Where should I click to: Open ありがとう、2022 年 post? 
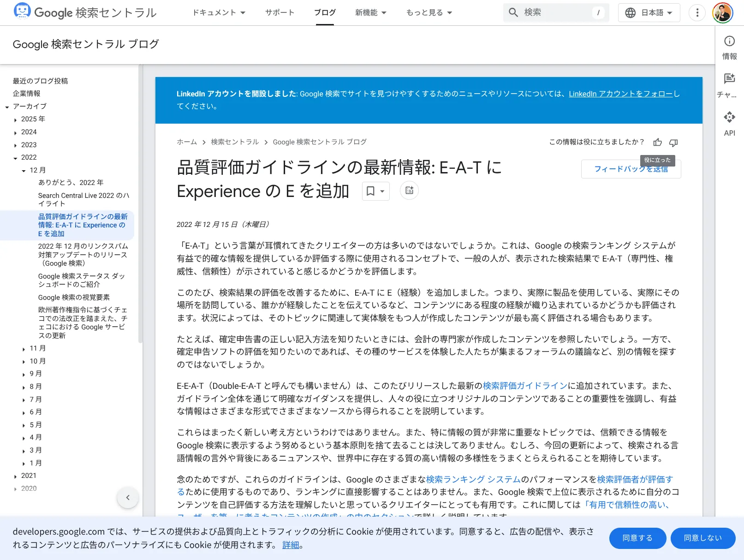tap(71, 183)
